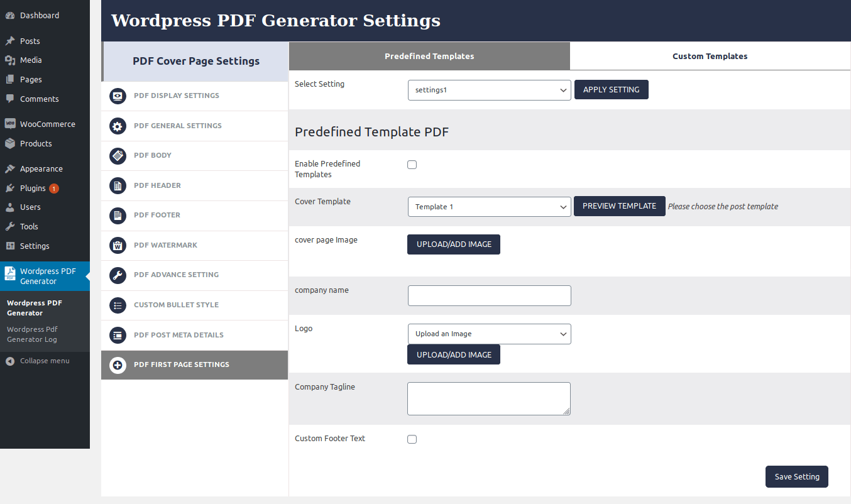The image size is (851, 504).
Task: Click the Company Tagline text area
Action: (x=489, y=398)
